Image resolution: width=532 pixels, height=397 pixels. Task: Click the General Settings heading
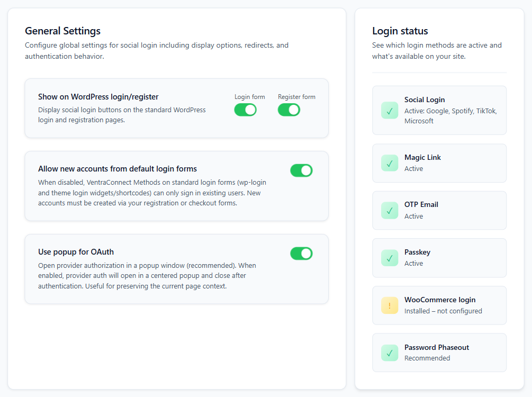click(63, 31)
